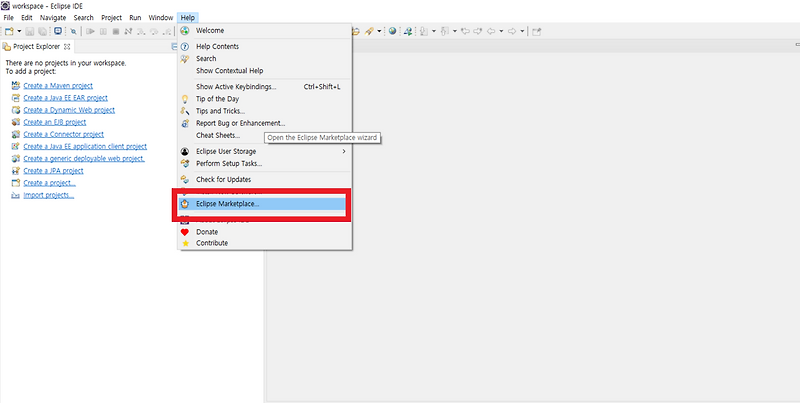Choose Search in the Help menu

(264, 59)
